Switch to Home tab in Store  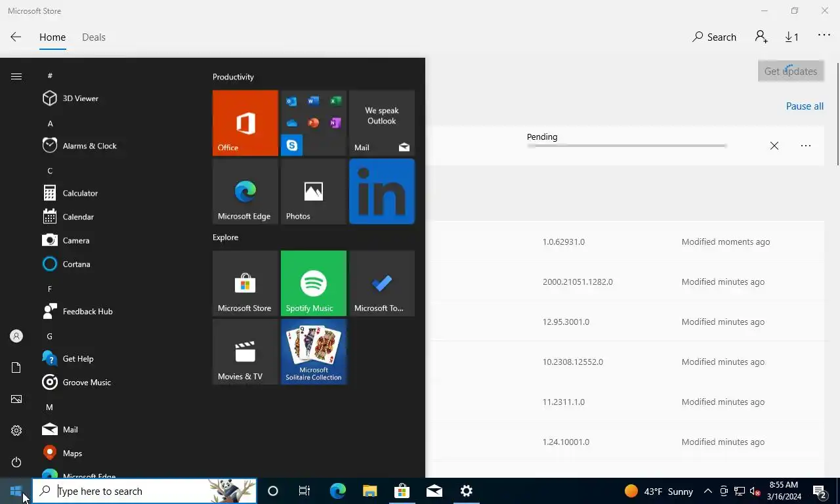pos(52,37)
